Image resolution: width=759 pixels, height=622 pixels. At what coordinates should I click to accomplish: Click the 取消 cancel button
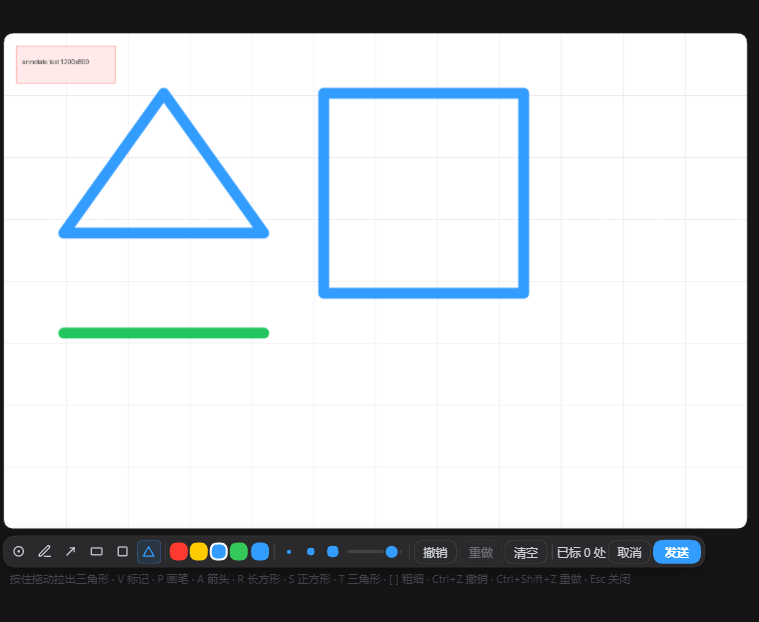point(629,552)
